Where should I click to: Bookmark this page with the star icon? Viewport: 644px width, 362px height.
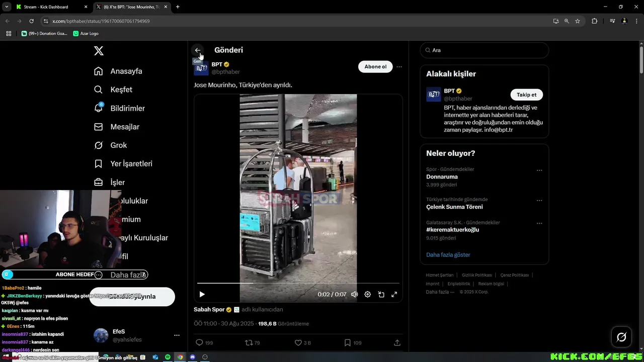pos(578,21)
